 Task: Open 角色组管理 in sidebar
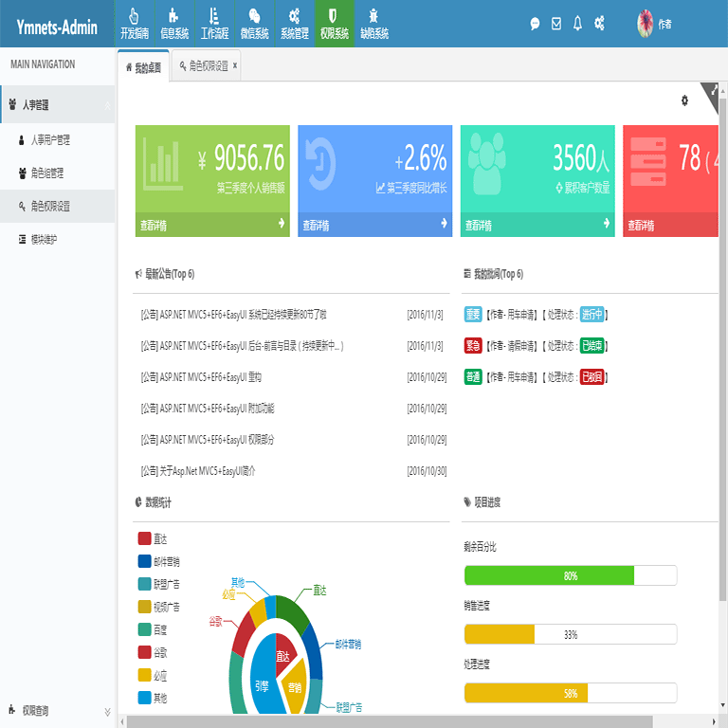(58, 173)
